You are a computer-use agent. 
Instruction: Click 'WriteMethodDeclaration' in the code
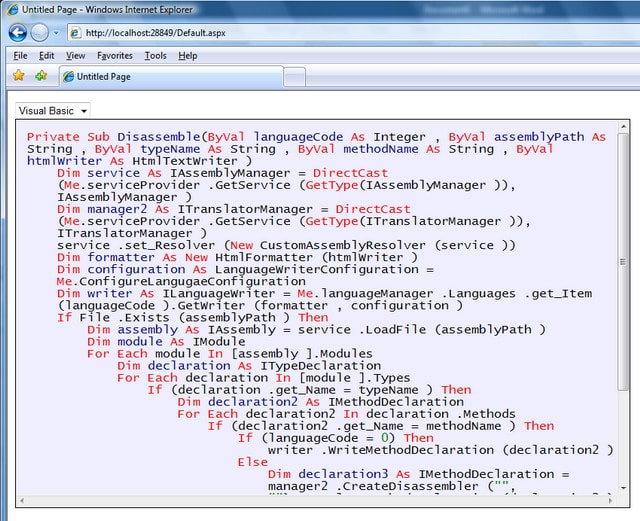pyautogui.click(x=411, y=450)
